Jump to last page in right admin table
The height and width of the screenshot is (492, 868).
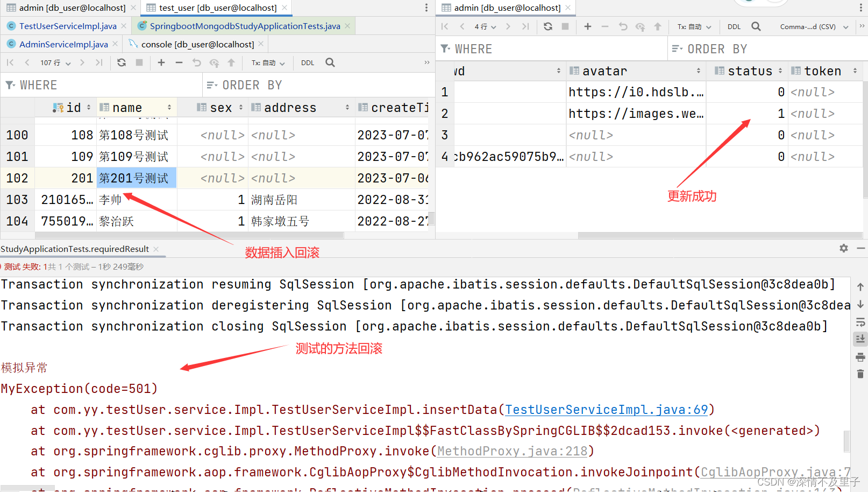coord(525,26)
